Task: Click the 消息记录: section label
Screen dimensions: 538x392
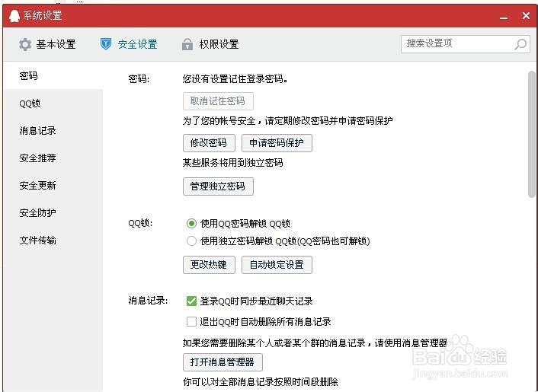Action: pos(149,301)
